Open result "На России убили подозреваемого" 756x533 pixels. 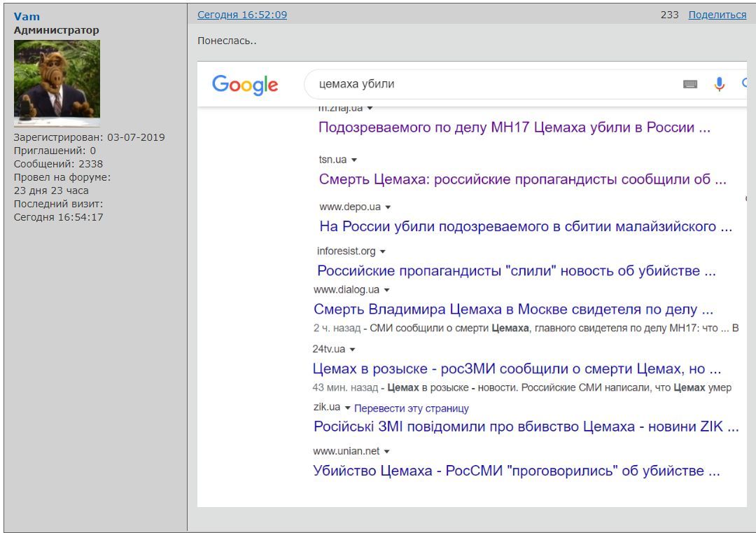click(x=526, y=226)
